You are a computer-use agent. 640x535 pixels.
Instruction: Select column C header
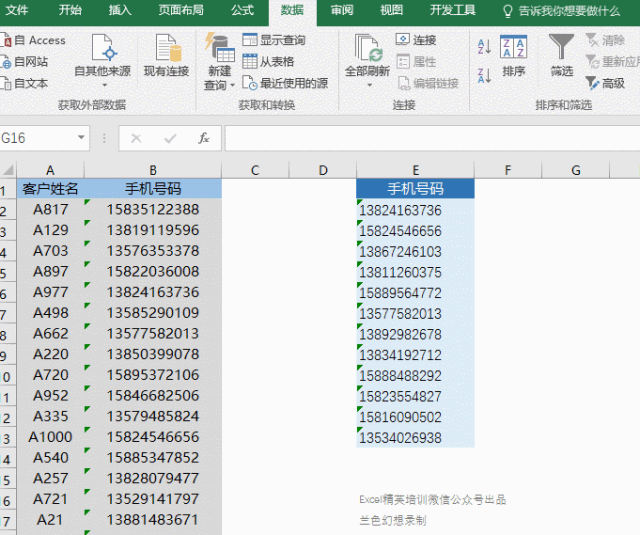coord(255,170)
